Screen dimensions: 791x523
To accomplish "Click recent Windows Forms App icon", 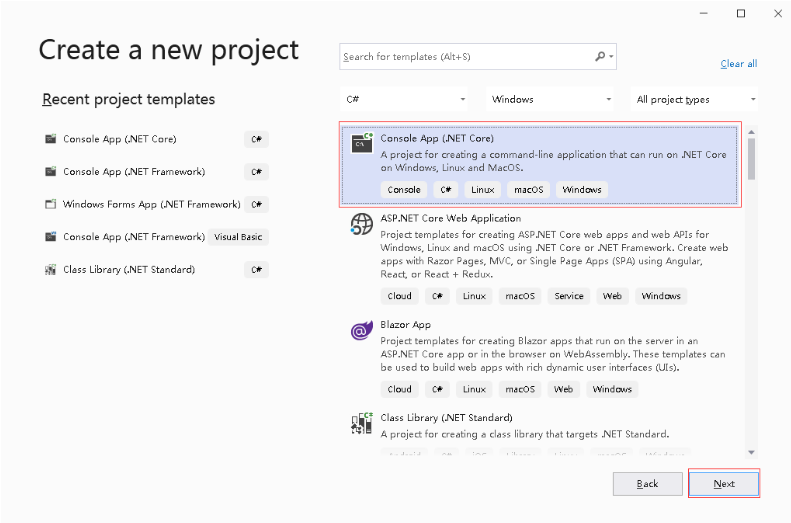I will 50,204.
